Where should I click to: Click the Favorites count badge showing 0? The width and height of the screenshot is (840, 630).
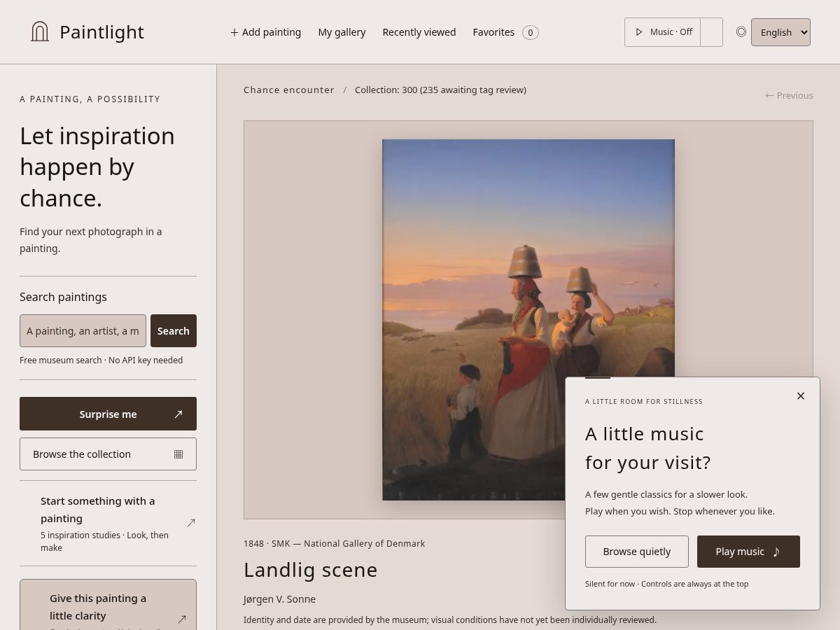click(x=531, y=32)
